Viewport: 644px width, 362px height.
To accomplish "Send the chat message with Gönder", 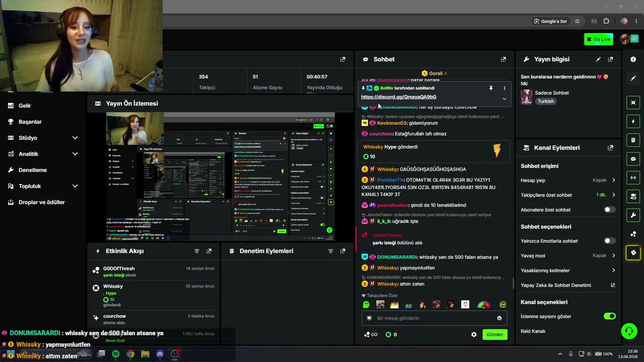I will 495,334.
